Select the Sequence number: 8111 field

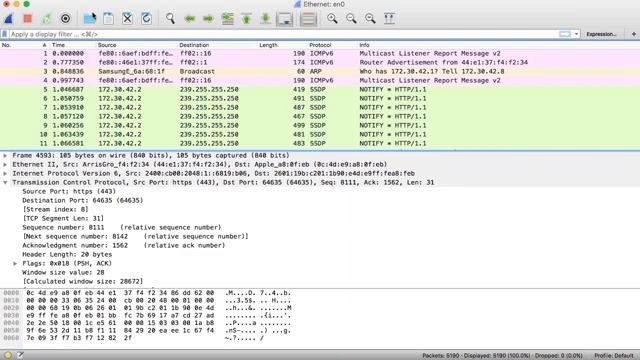click(x=122, y=227)
